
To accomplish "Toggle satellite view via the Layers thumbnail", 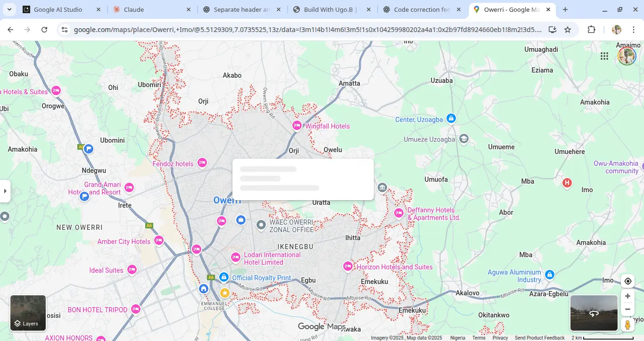I will coord(28,313).
